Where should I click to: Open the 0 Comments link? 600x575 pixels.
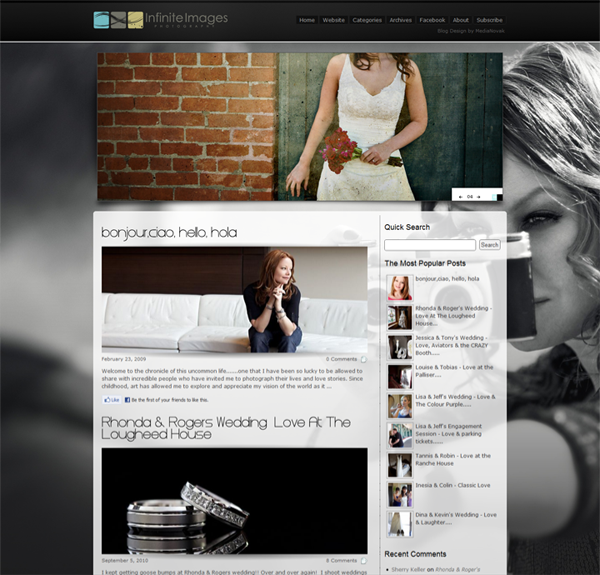341,359
